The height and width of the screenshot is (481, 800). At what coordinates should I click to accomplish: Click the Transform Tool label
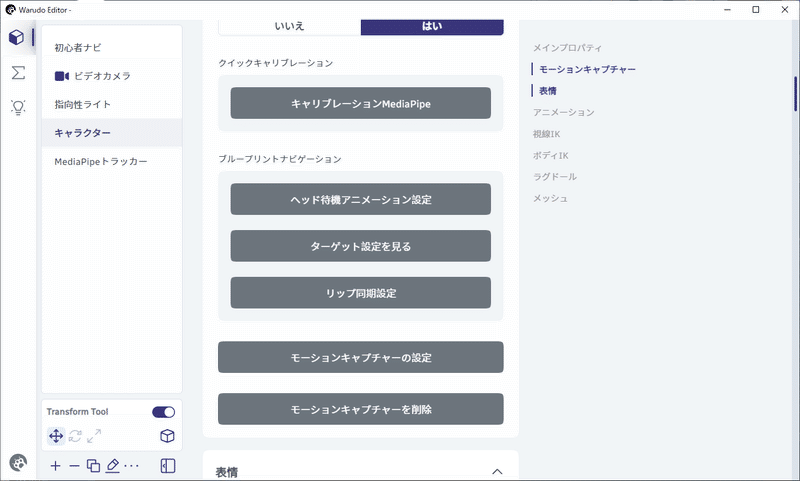[78, 412]
